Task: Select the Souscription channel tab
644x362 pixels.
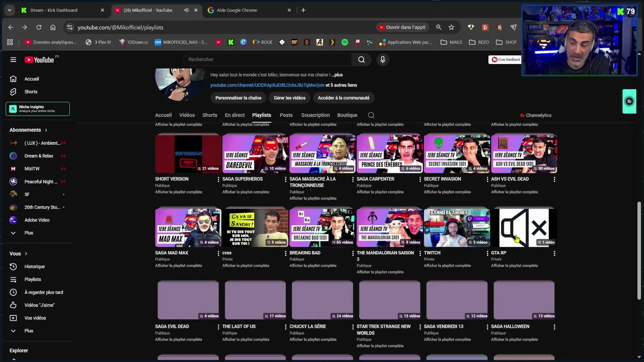Action: (315, 115)
